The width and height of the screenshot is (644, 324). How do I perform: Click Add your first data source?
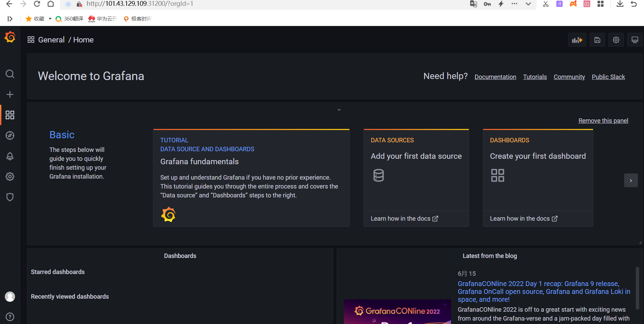pyautogui.click(x=416, y=156)
